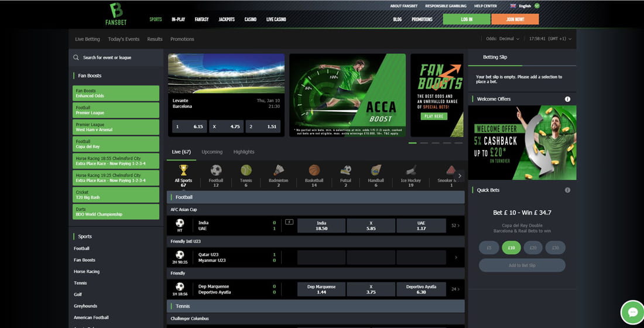
Task: Click the Welcome Offers info icon
Action: tap(567, 99)
